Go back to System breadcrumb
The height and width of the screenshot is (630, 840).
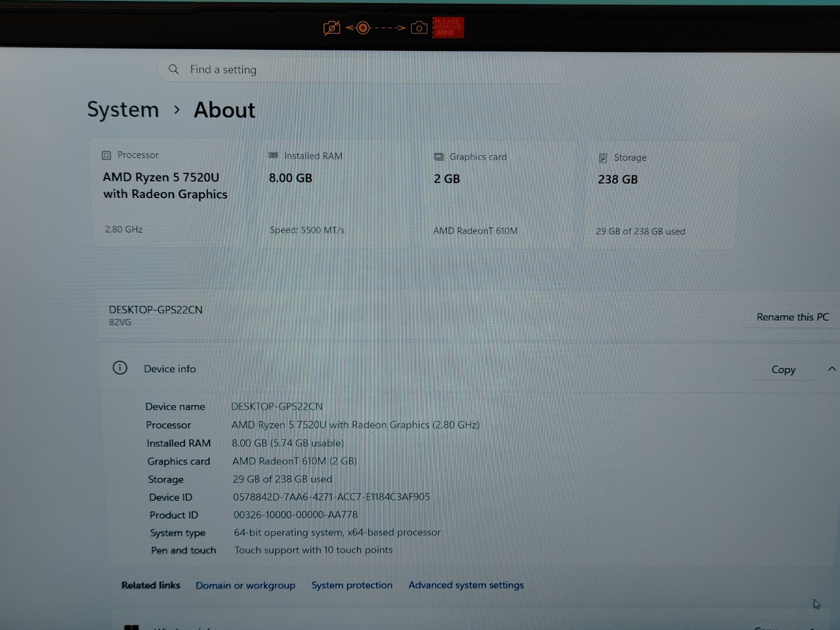pyautogui.click(x=123, y=110)
